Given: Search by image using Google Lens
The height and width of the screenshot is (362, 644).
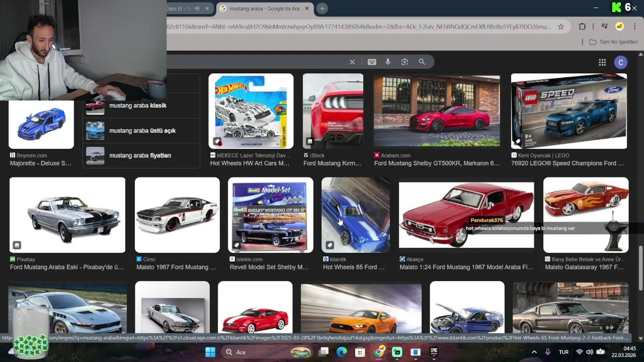Looking at the screenshot, I should (x=405, y=62).
